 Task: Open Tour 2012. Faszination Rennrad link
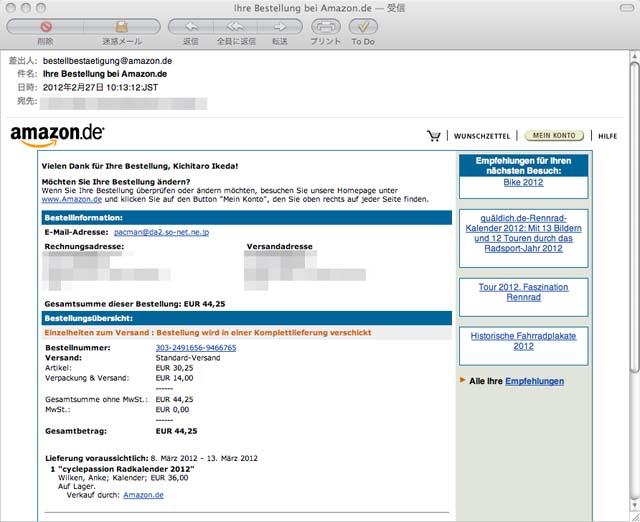coord(523,292)
